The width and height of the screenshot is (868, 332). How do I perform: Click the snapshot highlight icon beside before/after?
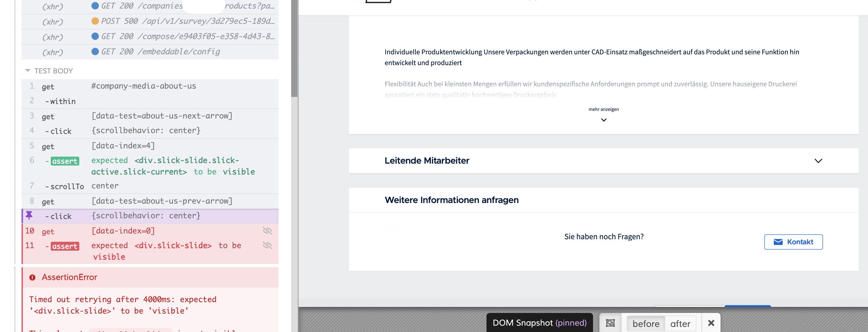coord(611,323)
